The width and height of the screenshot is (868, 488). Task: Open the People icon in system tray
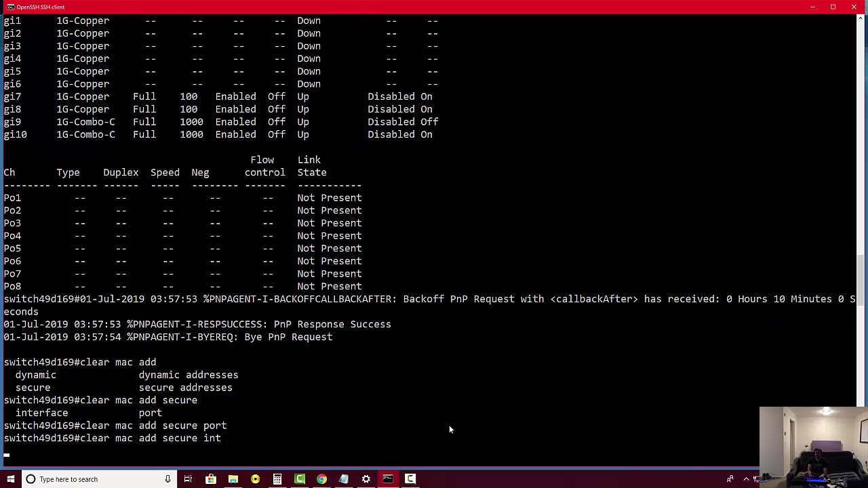click(730, 479)
